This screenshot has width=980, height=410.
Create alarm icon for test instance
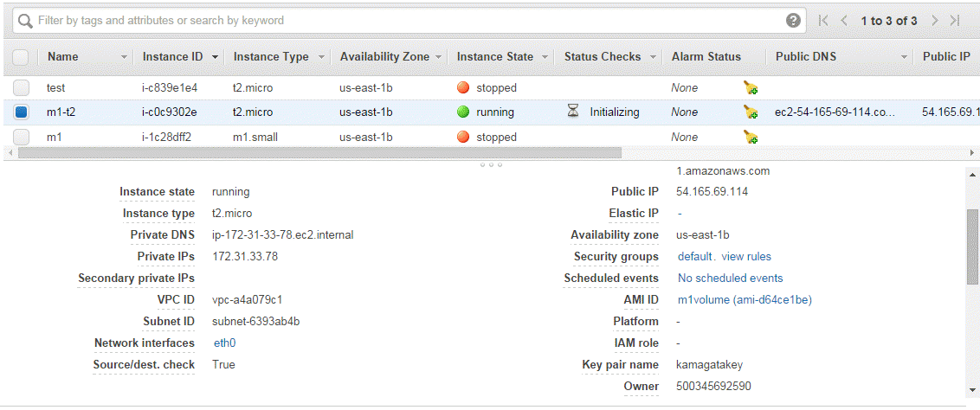point(751,88)
